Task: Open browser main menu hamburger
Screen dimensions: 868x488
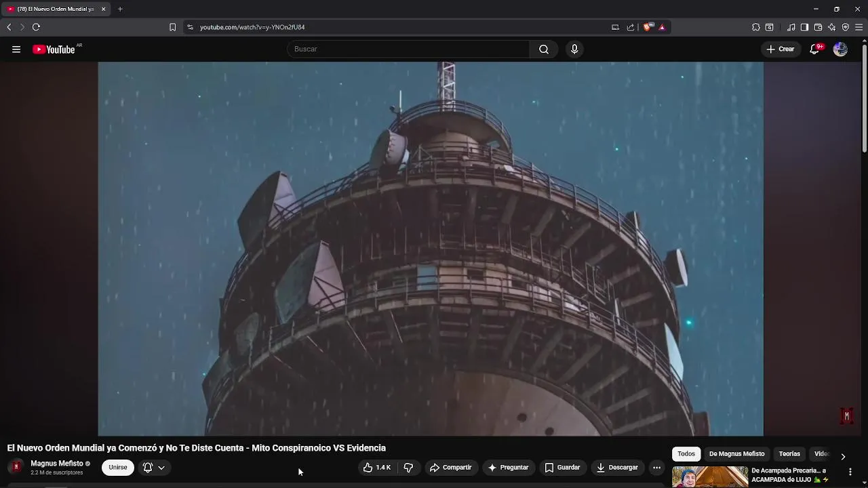Action: tap(859, 27)
